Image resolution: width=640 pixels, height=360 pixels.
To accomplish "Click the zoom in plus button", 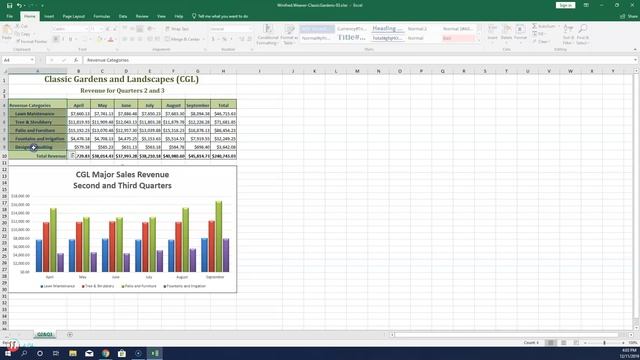I will tap(623, 343).
